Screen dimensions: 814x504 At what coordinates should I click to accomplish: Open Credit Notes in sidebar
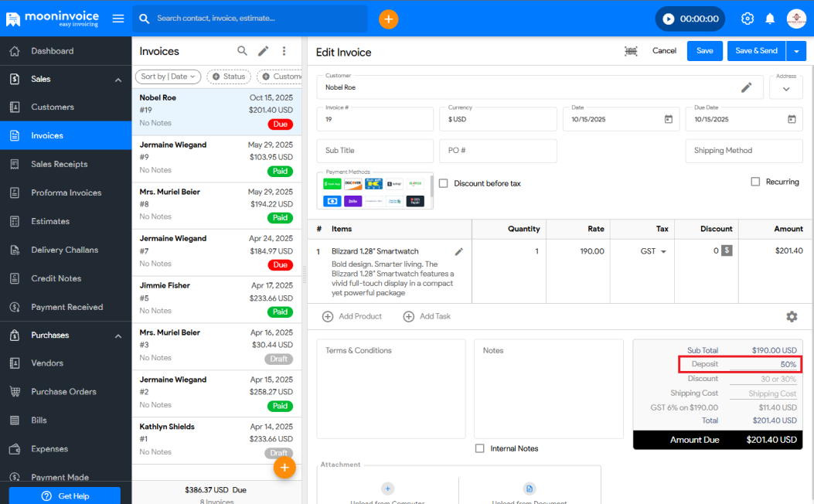(56, 278)
